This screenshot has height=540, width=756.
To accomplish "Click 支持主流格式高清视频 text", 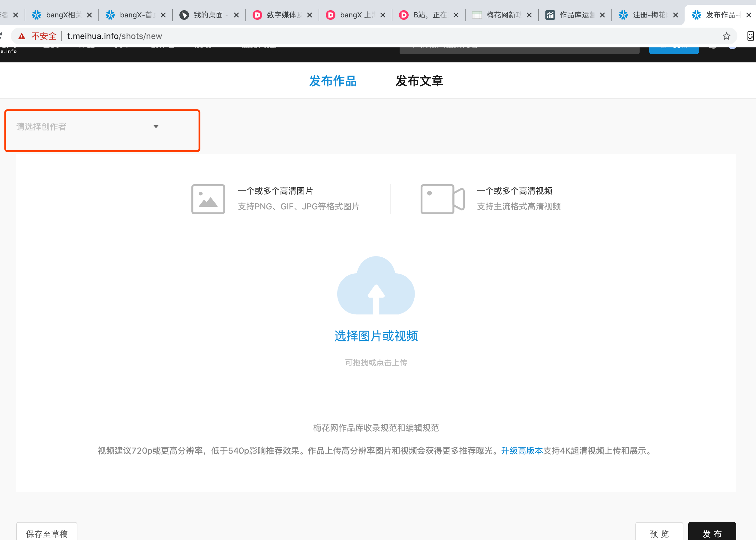I will pyautogui.click(x=519, y=206).
